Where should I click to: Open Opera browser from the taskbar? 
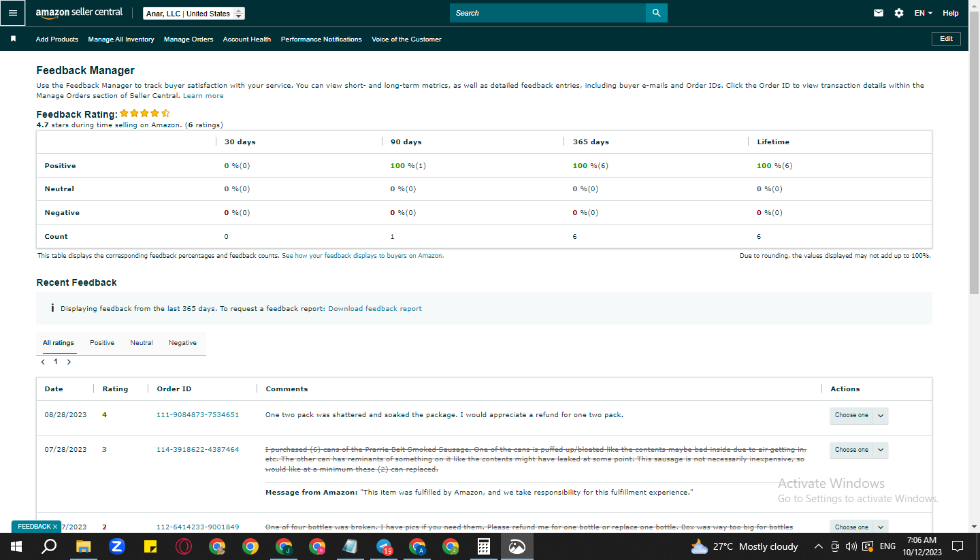point(184,546)
